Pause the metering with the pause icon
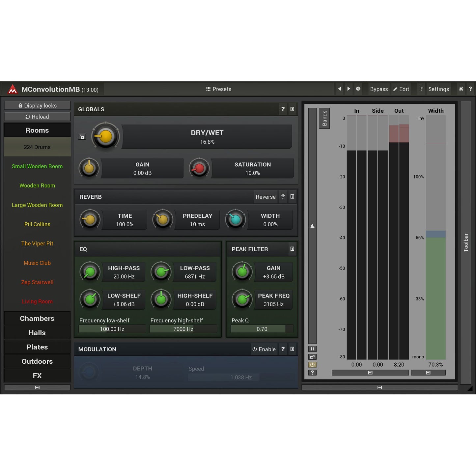This screenshot has height=476, width=476. tap(312, 349)
